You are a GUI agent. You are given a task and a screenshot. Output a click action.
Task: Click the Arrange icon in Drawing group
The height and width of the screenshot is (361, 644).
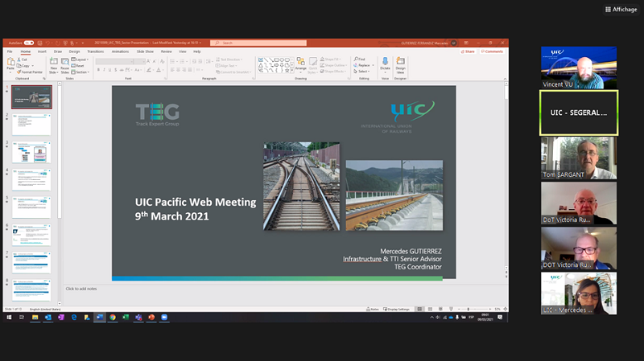tap(300, 62)
